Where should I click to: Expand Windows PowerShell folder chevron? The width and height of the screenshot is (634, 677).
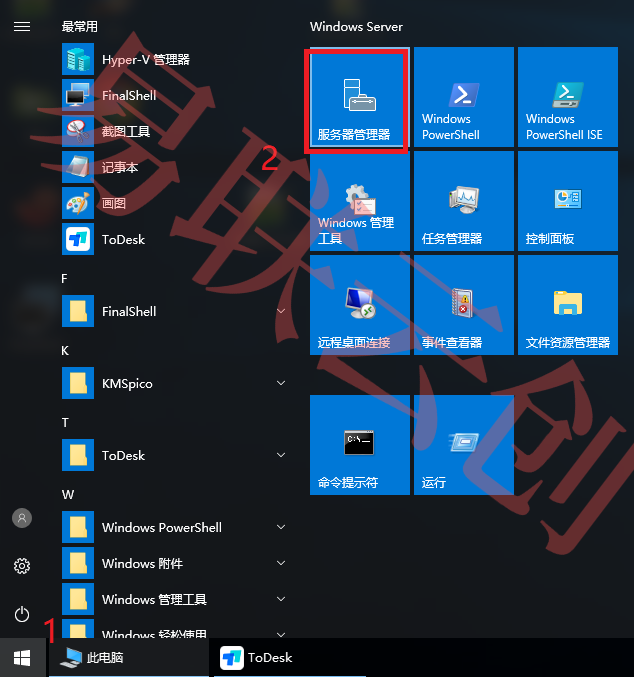pyautogui.click(x=281, y=527)
